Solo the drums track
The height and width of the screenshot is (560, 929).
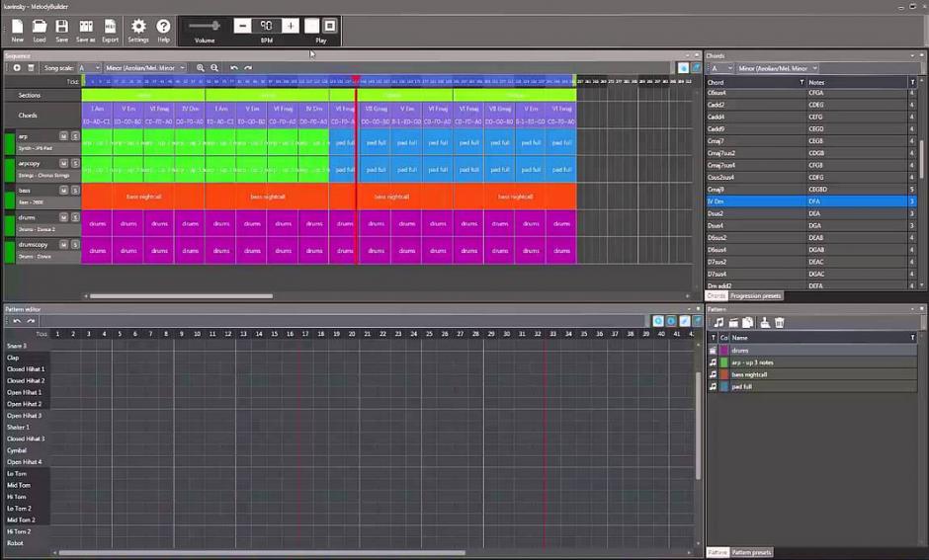pyautogui.click(x=75, y=217)
